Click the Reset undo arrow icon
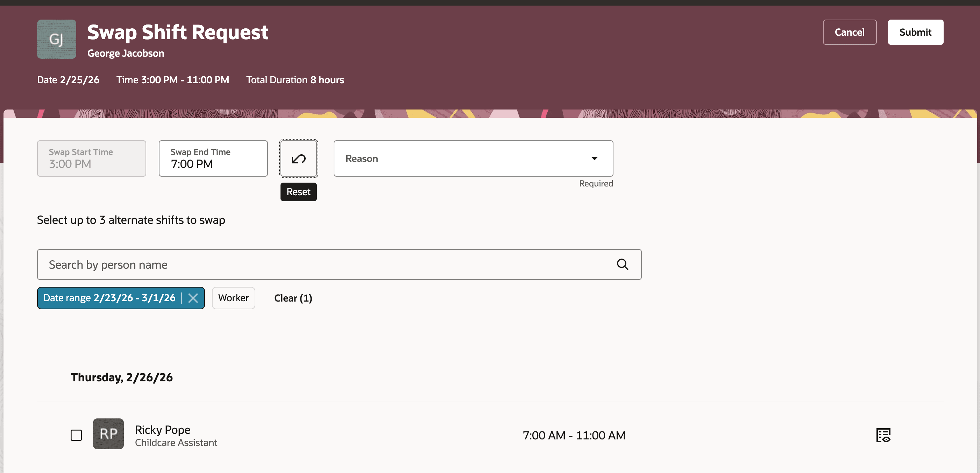 point(298,158)
